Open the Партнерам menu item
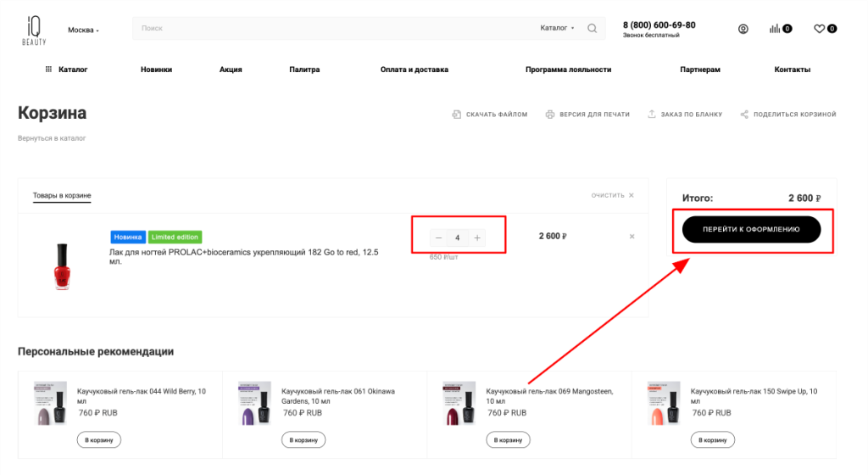Viewport: 868px width, 475px height. pyautogui.click(x=699, y=70)
